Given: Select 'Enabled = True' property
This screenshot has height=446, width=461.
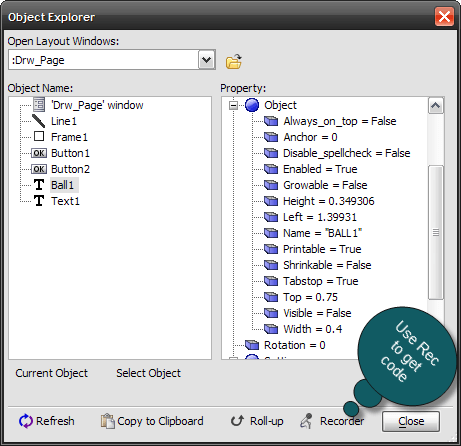Looking at the screenshot, I should [x=320, y=169].
